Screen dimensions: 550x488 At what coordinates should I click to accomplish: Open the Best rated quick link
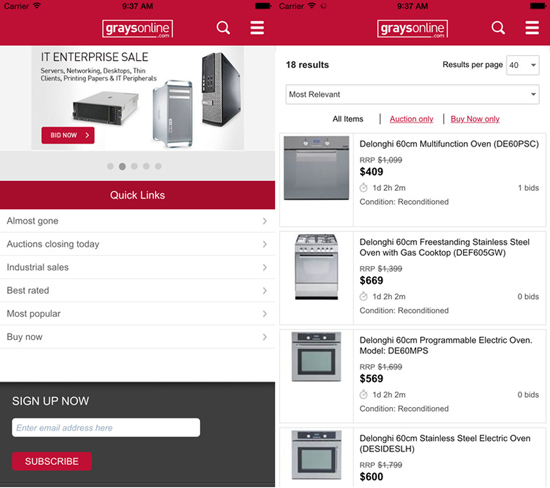coord(138,290)
